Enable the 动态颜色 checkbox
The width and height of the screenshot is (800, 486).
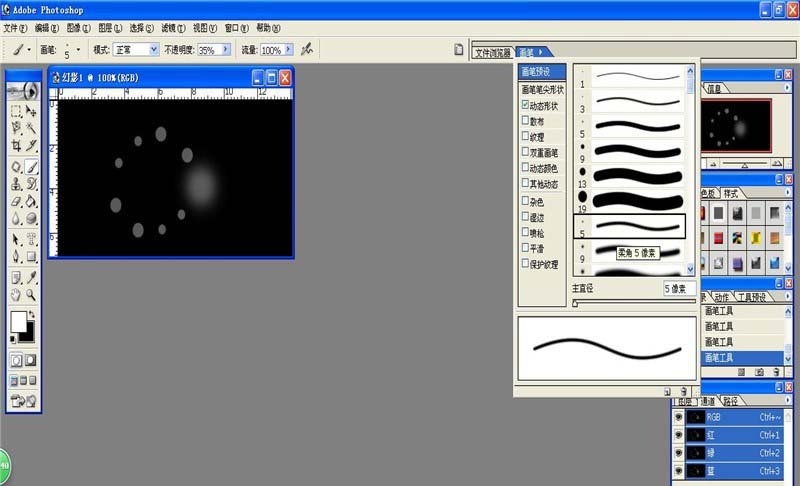coord(525,167)
